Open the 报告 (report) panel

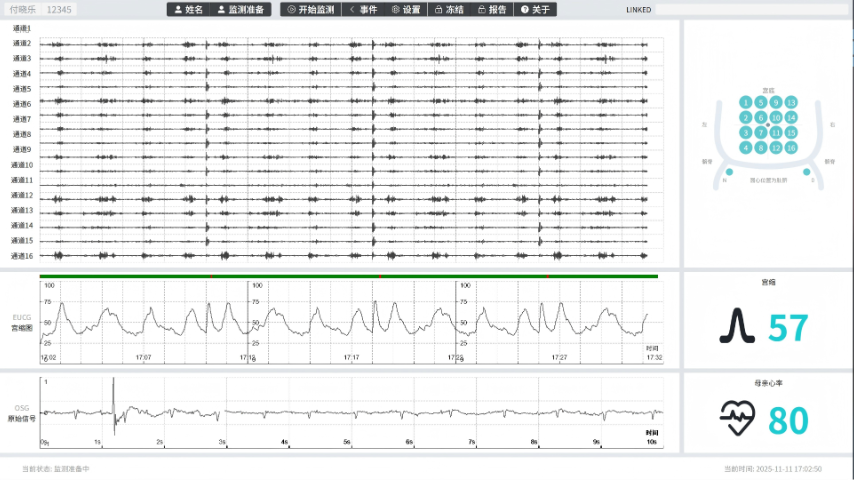coord(492,9)
